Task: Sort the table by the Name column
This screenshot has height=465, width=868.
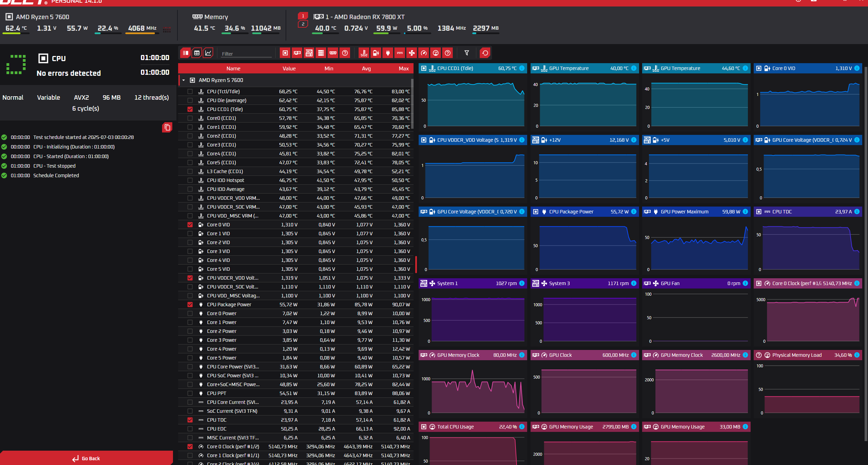Action: coord(233,68)
